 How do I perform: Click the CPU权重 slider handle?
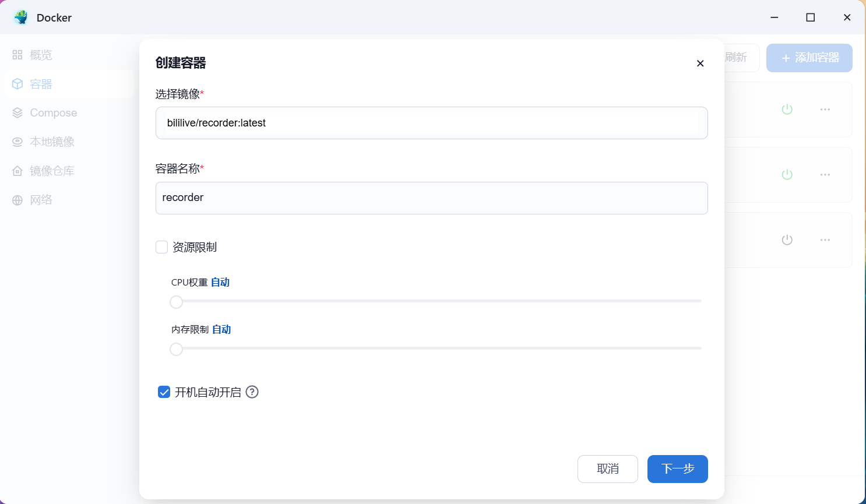click(177, 302)
